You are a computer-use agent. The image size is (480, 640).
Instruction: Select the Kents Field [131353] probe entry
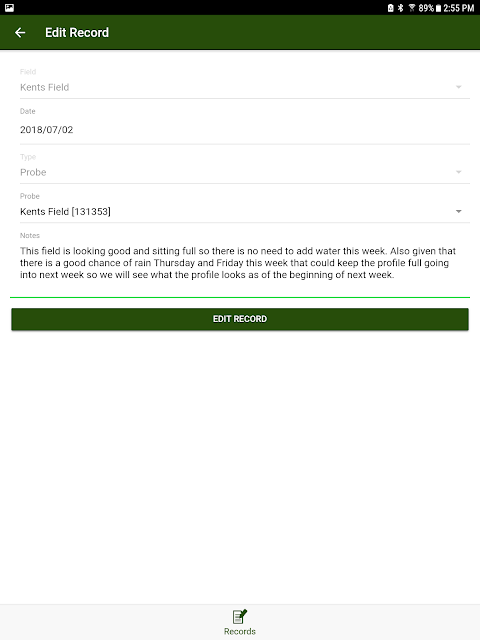coord(65,211)
